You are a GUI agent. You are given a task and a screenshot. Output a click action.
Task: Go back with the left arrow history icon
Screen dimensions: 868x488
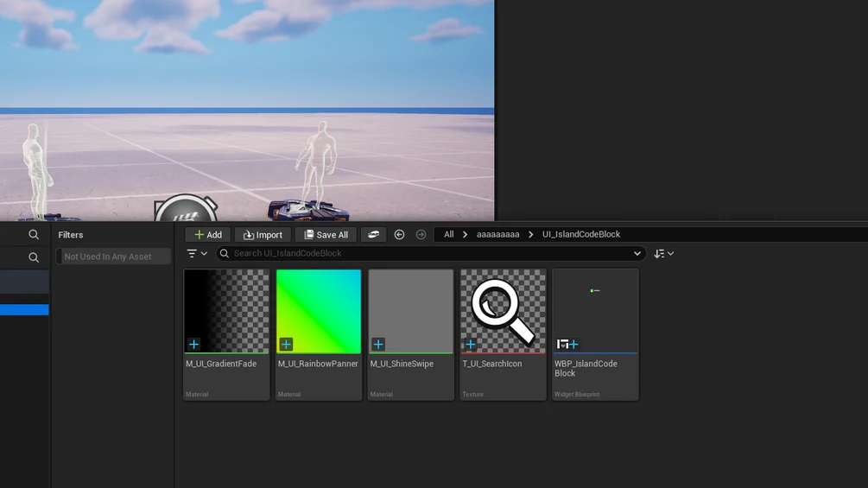pyautogui.click(x=399, y=235)
